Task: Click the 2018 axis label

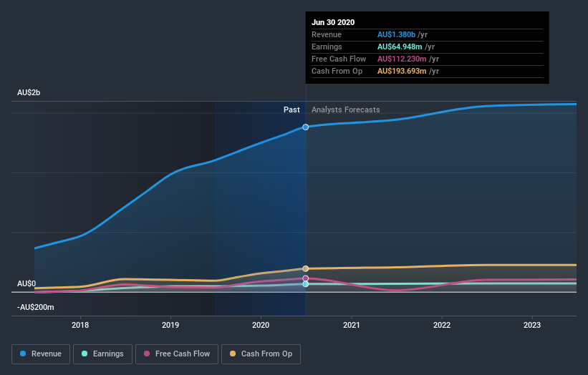Action: tap(80, 325)
